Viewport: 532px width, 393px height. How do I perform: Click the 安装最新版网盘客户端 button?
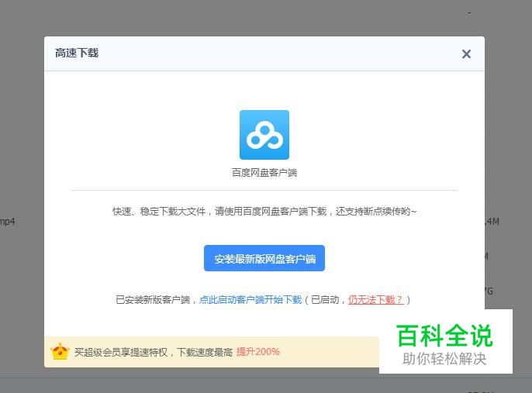pyautogui.click(x=264, y=258)
